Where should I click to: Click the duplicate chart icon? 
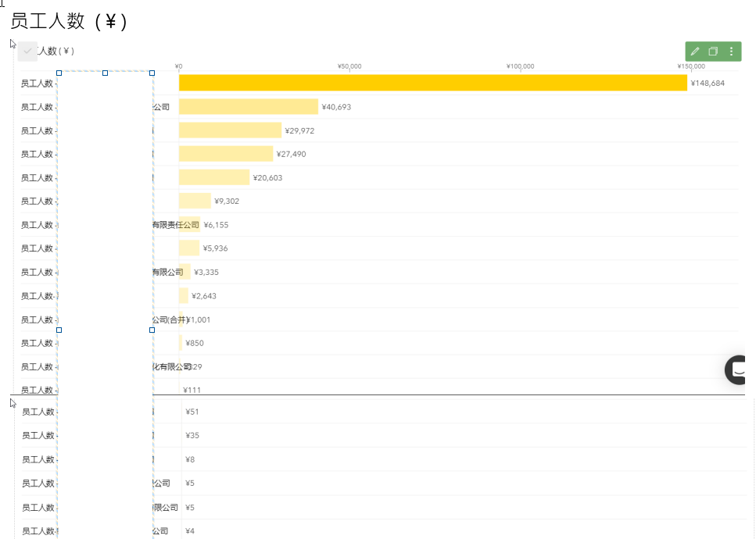(713, 52)
